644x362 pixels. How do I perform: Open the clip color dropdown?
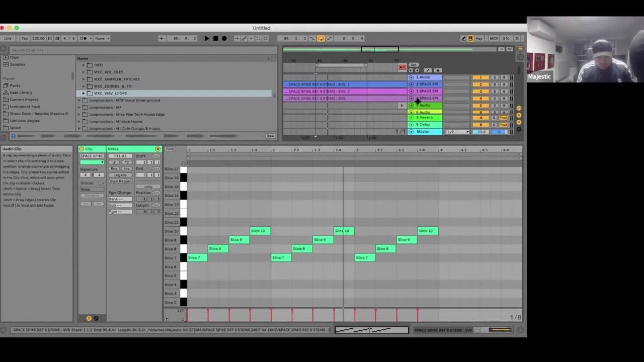[x=92, y=162]
